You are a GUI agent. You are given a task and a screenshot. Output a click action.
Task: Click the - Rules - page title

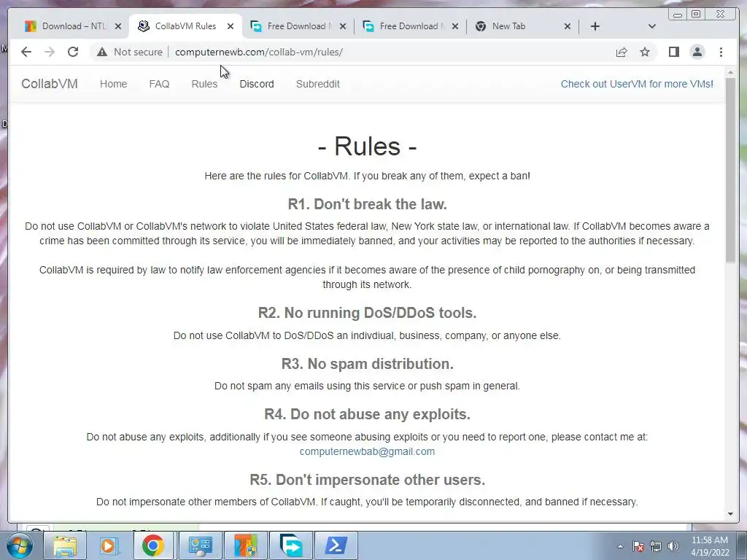coord(368,146)
